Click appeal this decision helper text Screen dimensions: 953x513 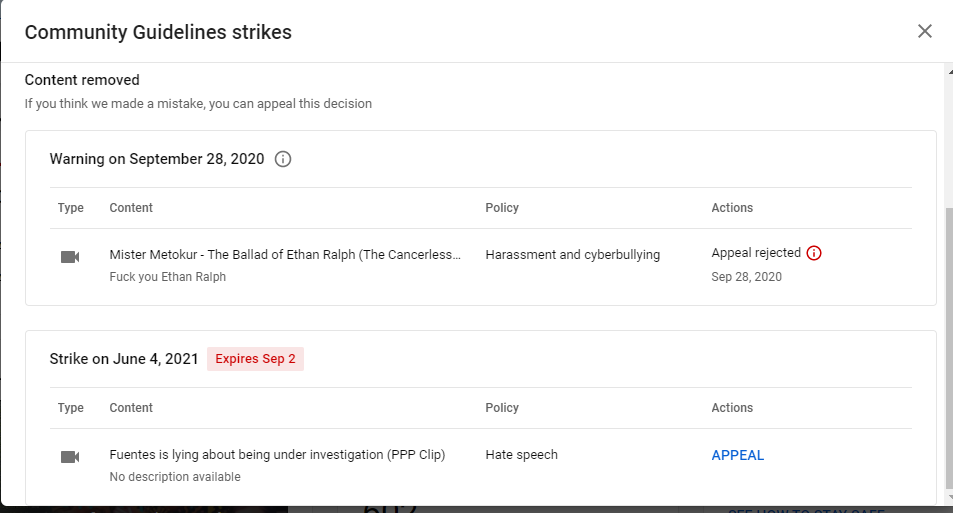point(198,104)
